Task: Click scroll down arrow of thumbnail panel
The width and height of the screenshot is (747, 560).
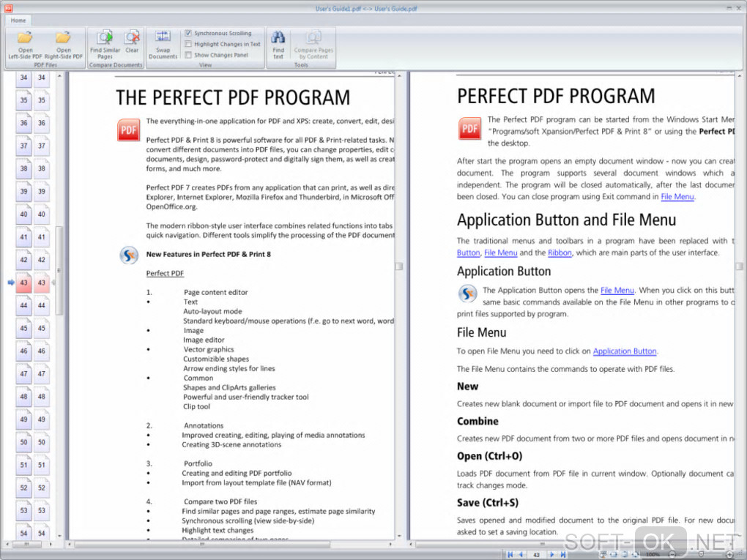Action: coord(59,536)
